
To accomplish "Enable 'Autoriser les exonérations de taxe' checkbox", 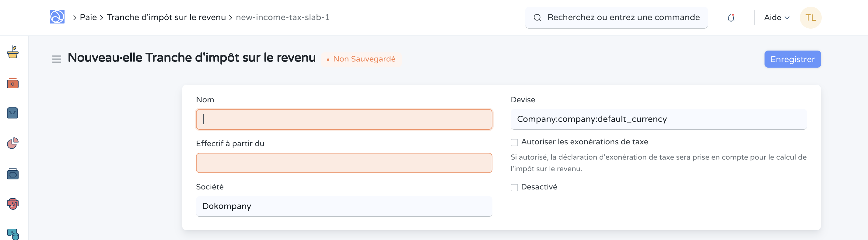I will (514, 142).
